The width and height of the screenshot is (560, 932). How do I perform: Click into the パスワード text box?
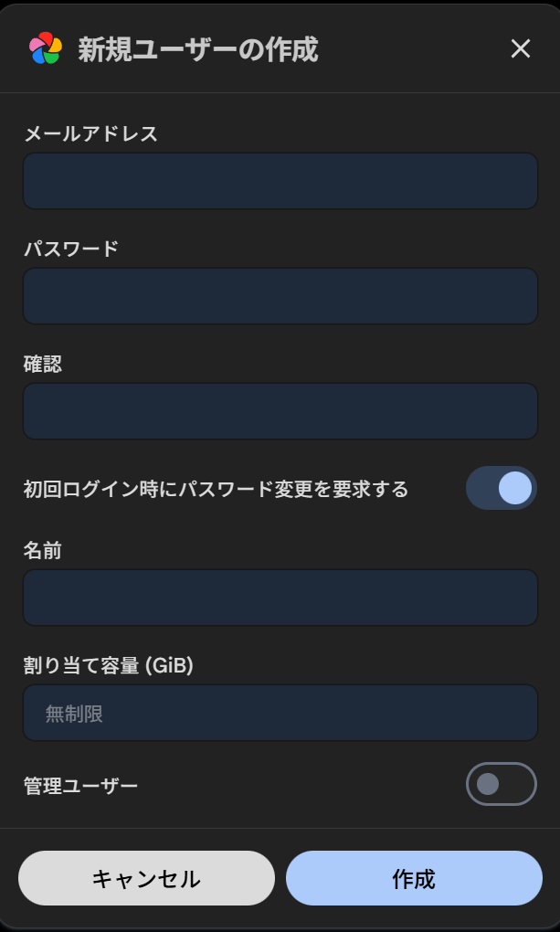[280, 296]
